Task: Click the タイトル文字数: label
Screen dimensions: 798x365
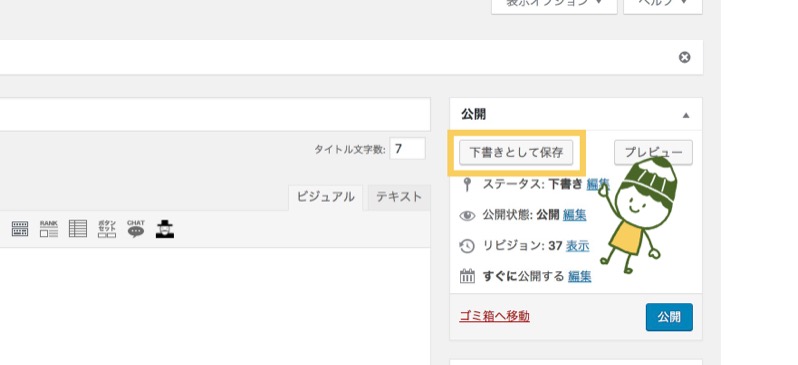Action: point(350,150)
